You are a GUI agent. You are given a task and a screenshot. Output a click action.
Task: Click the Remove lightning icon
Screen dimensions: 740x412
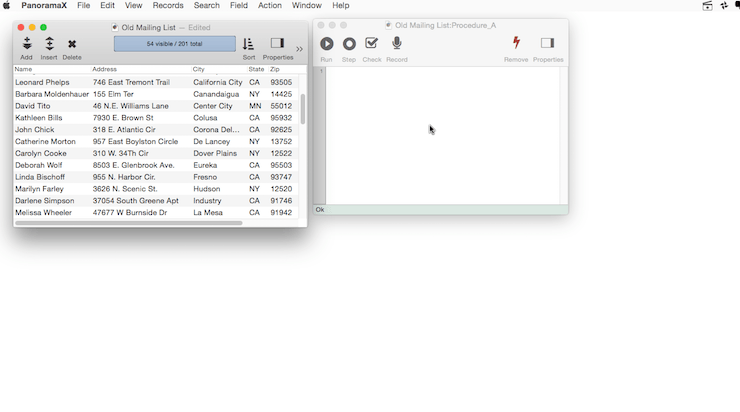coord(516,43)
